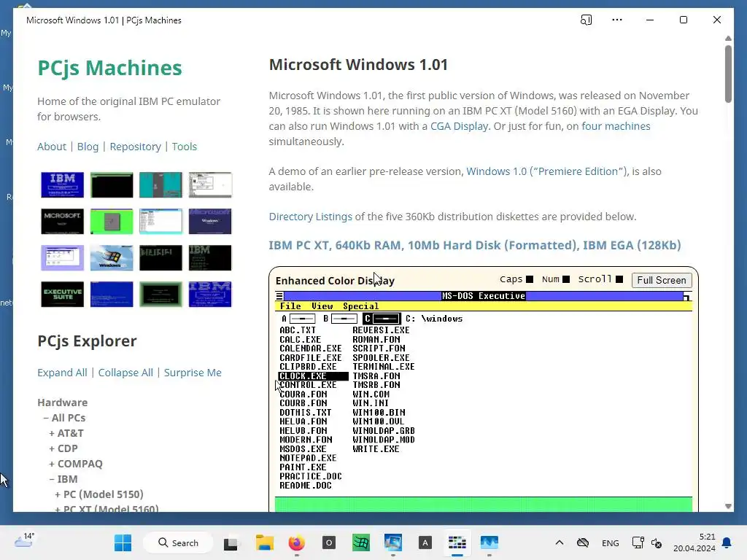Image resolution: width=747 pixels, height=560 pixels.
Task: Click the muted volume tray icon
Action: (657, 542)
